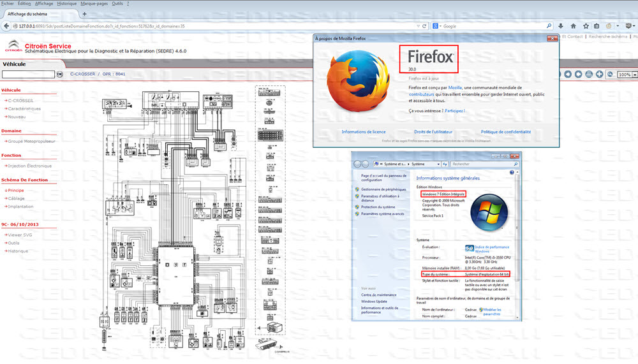Screen dimensions: 638x364
Task: Open Informations de licence in Firefox dialog
Action: (364, 132)
